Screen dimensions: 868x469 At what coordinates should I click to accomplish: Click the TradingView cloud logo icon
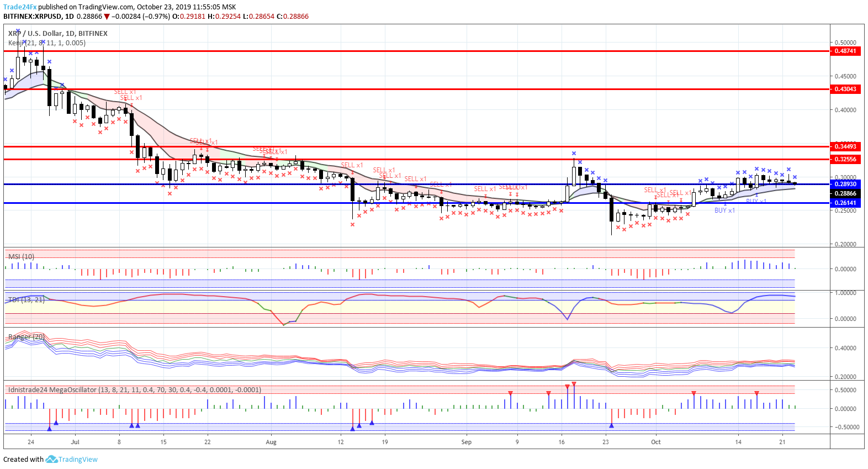point(51,459)
